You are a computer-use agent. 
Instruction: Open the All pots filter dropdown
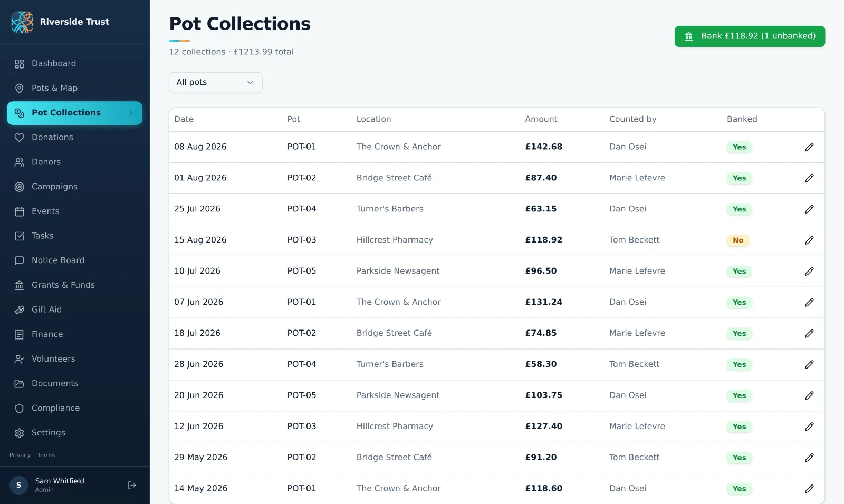pos(215,83)
